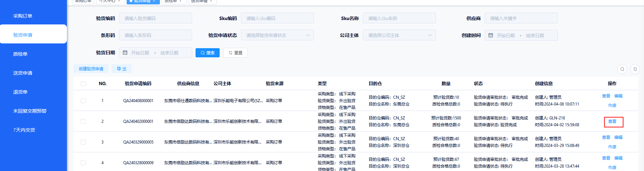Focus the 验货编码 input field

pos(155,18)
